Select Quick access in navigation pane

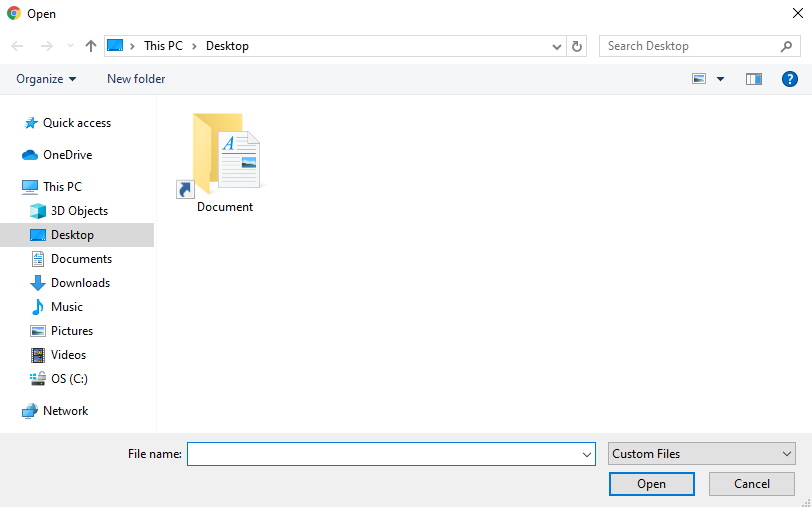click(x=76, y=123)
